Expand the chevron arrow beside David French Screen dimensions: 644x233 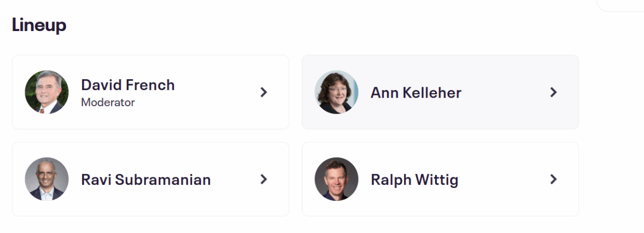(264, 92)
